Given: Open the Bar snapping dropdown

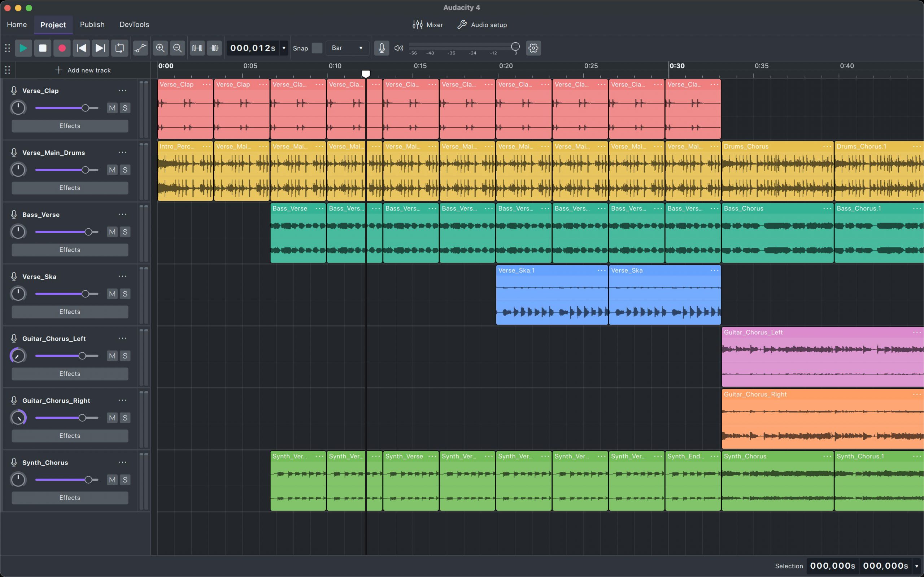Looking at the screenshot, I should pyautogui.click(x=347, y=48).
